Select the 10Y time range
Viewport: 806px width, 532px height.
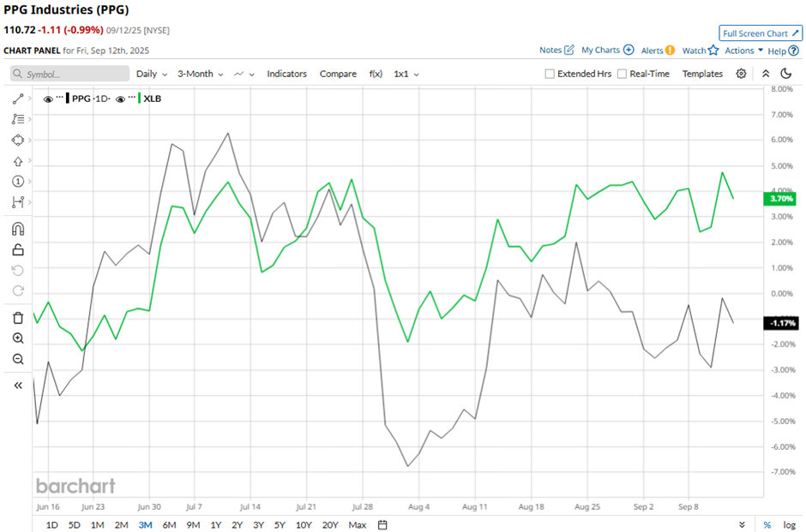click(304, 525)
